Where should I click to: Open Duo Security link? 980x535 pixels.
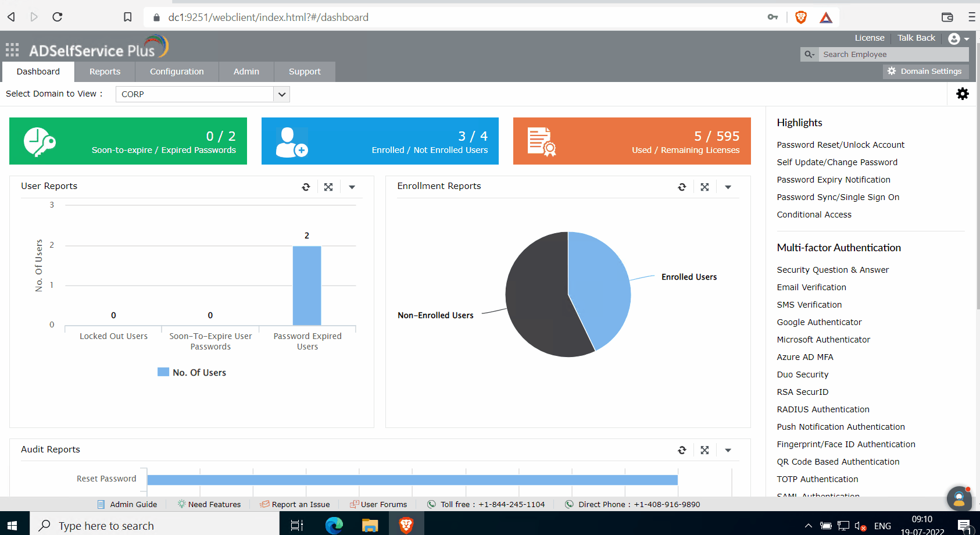point(803,374)
